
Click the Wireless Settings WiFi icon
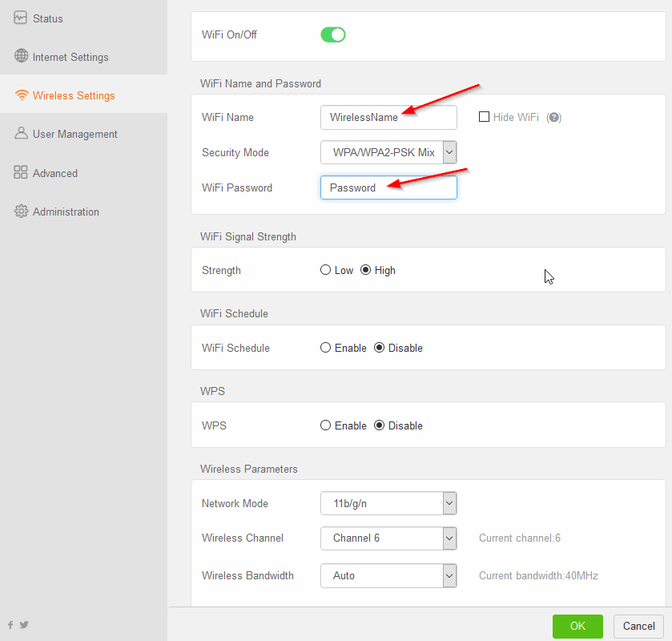(22, 95)
